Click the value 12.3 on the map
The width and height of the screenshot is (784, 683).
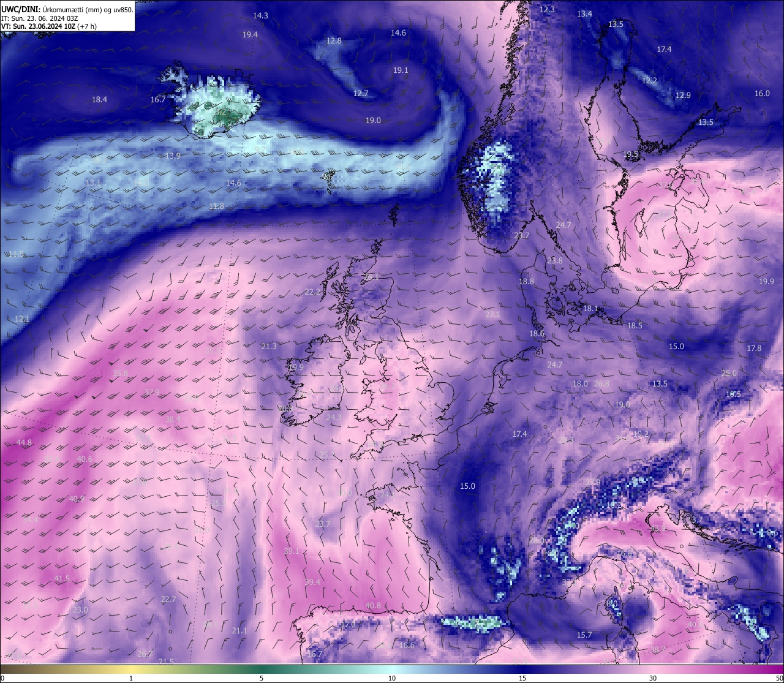(547, 10)
